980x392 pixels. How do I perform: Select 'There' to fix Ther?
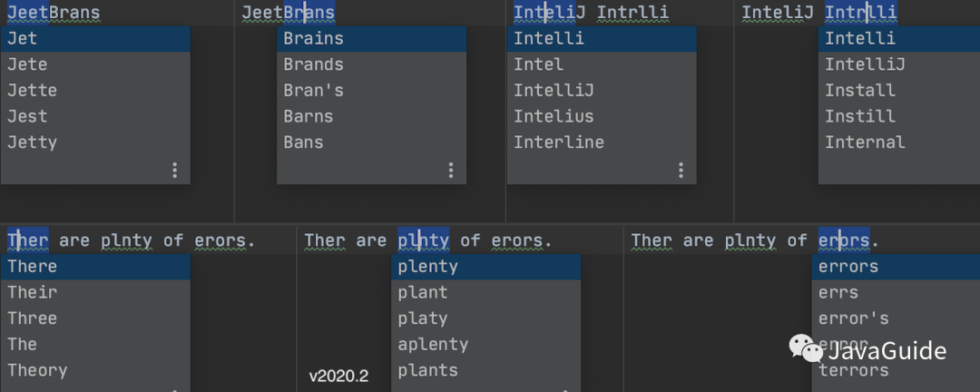coord(95,267)
